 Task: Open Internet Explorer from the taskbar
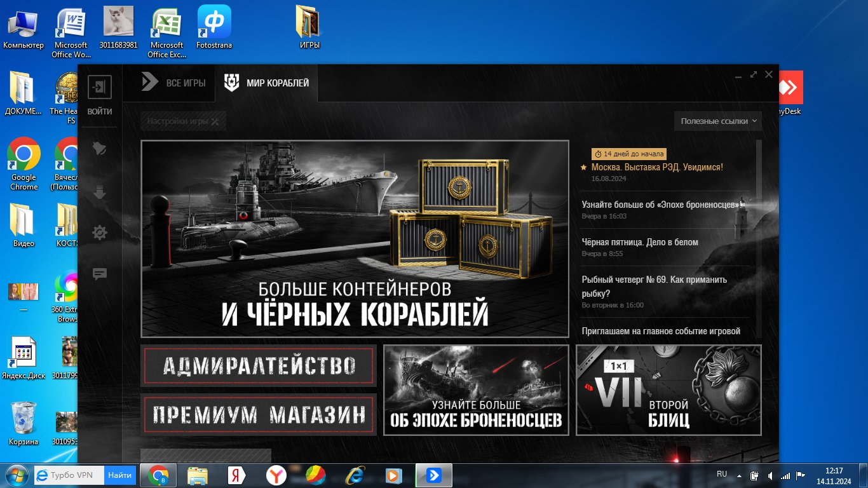point(355,475)
